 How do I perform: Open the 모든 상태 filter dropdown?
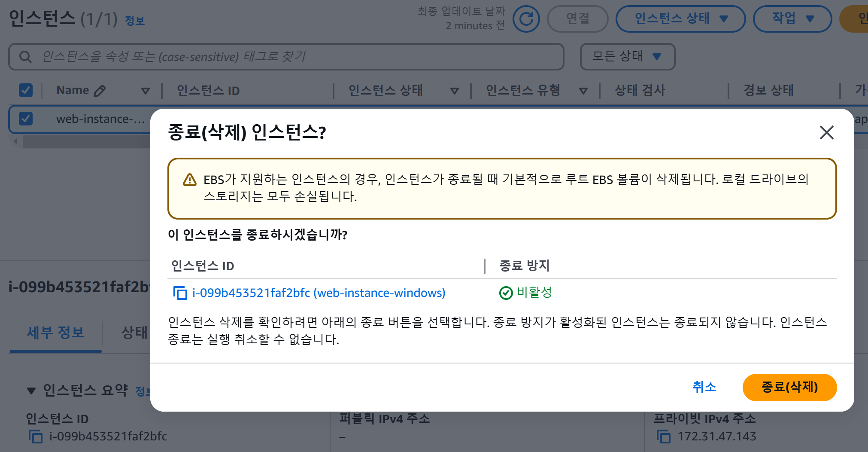point(627,56)
